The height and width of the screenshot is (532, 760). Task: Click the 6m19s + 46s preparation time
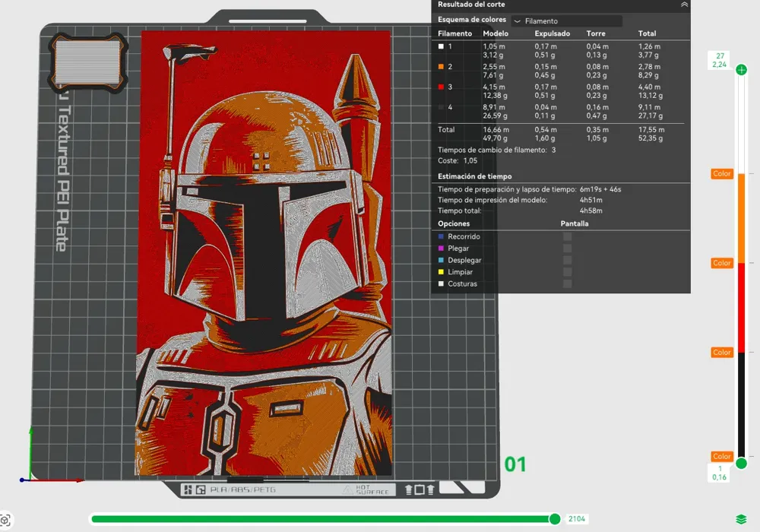600,189
